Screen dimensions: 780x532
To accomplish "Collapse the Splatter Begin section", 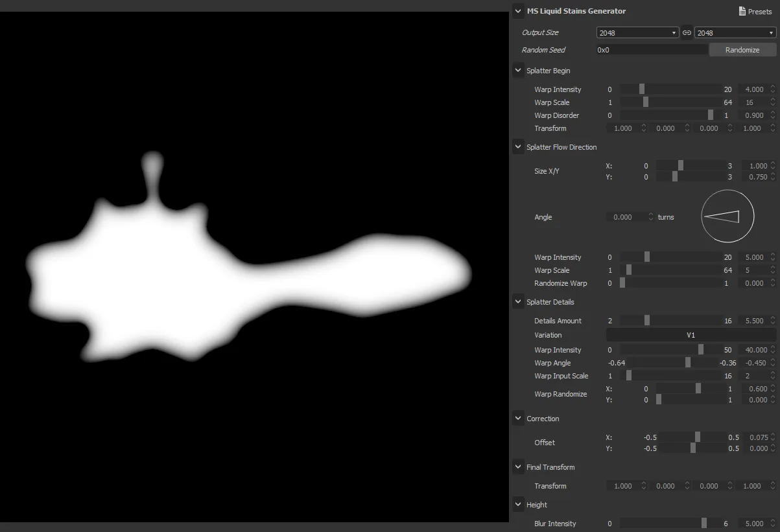I will pos(518,70).
